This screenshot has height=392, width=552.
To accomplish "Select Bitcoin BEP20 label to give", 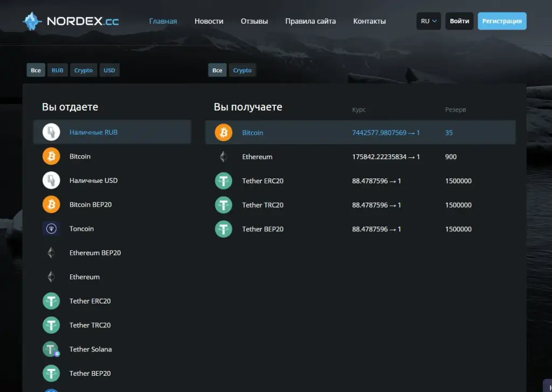I will (91, 205).
